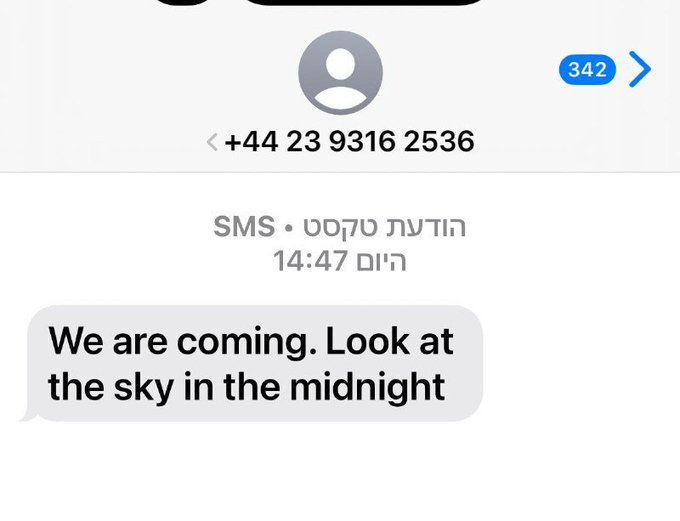This screenshot has height=521, width=680.
Task: Tap the 14:47 timestamp
Action: 310,261
